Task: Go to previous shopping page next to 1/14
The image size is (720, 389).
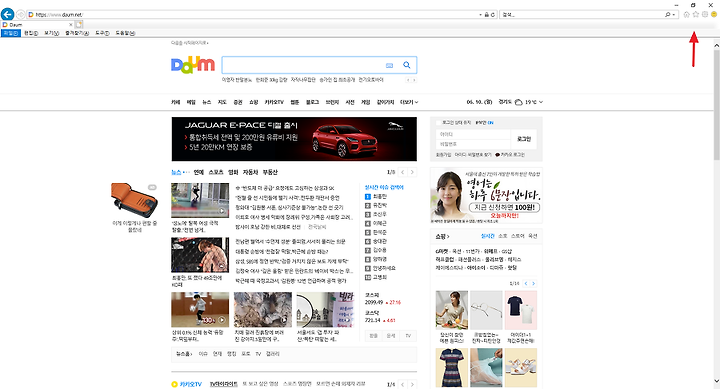Action: pyautogui.click(x=526, y=283)
